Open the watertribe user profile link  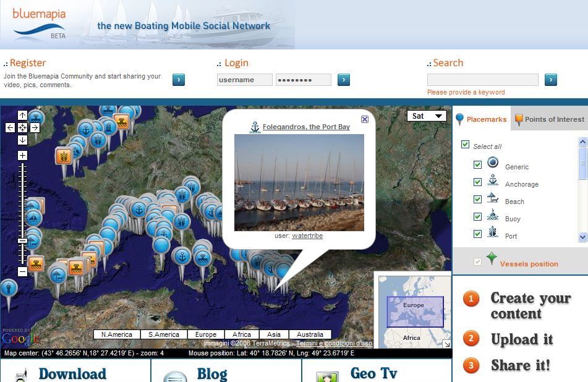click(x=307, y=236)
